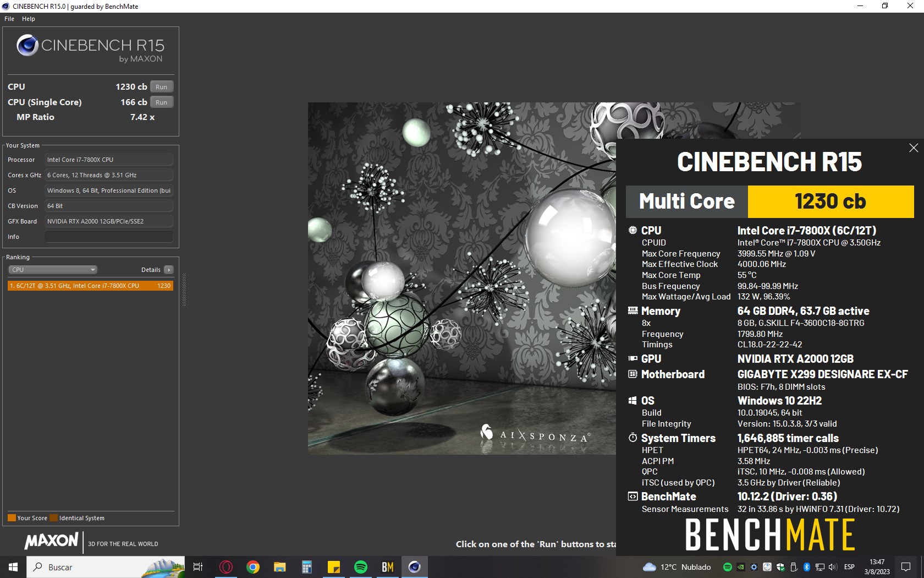Click the blue gear tray icon
The height and width of the screenshot is (578, 924).
(x=754, y=567)
